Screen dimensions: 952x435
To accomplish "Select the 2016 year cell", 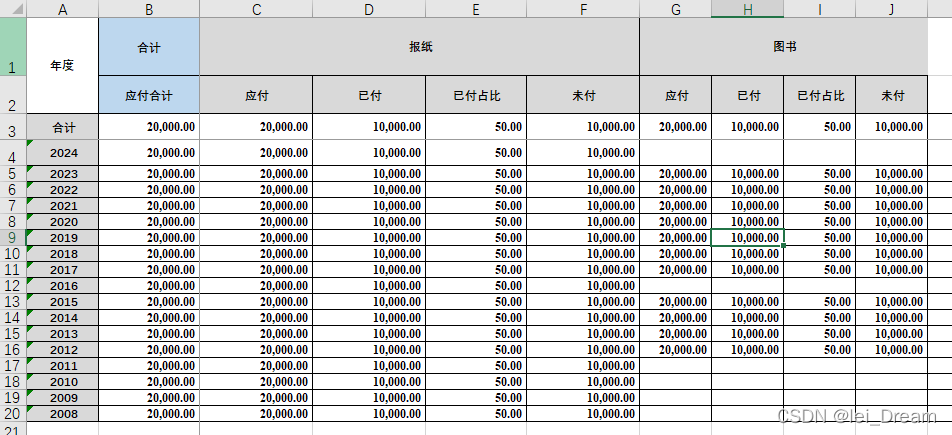I will (x=63, y=286).
